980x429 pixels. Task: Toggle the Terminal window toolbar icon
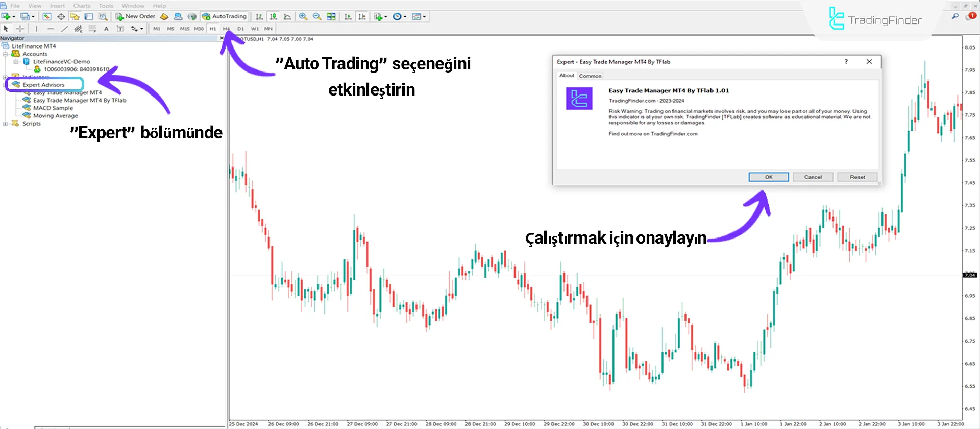pyautogui.click(x=89, y=16)
